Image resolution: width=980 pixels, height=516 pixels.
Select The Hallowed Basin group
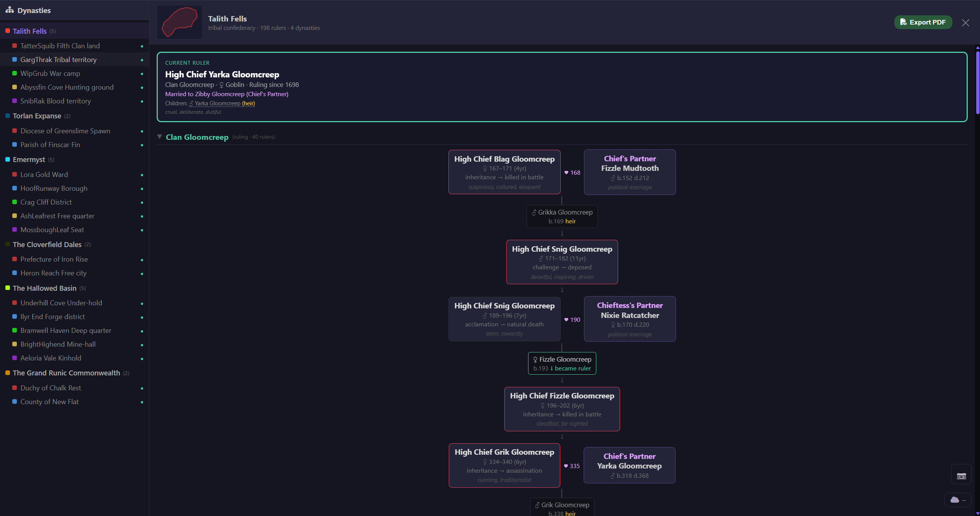click(74, 288)
